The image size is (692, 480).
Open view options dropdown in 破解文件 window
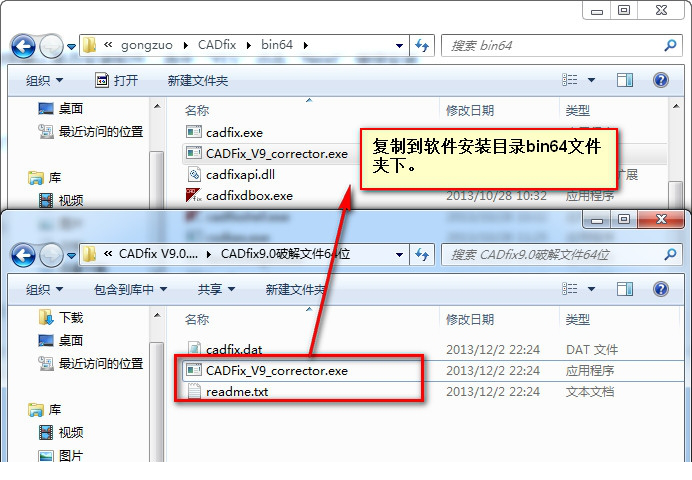click(x=591, y=289)
